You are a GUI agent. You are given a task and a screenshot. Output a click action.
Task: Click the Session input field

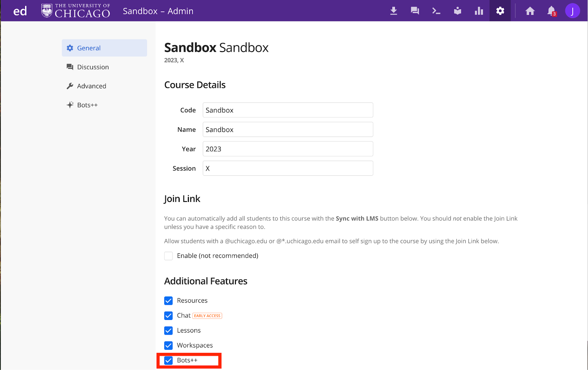(x=288, y=168)
